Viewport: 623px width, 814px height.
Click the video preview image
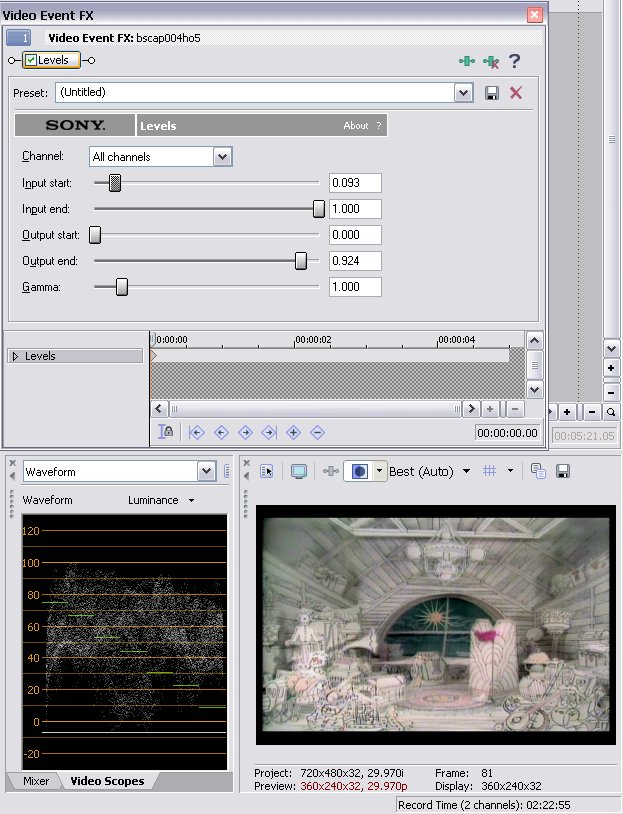436,625
